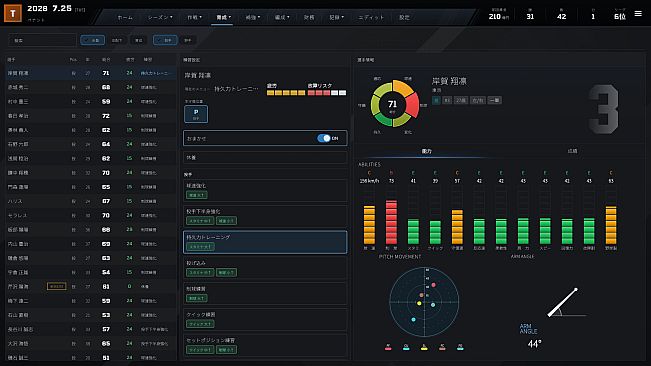Screen dimensions: 651x366
Task: Select the second filter chip after search field
Action: coord(117,40)
